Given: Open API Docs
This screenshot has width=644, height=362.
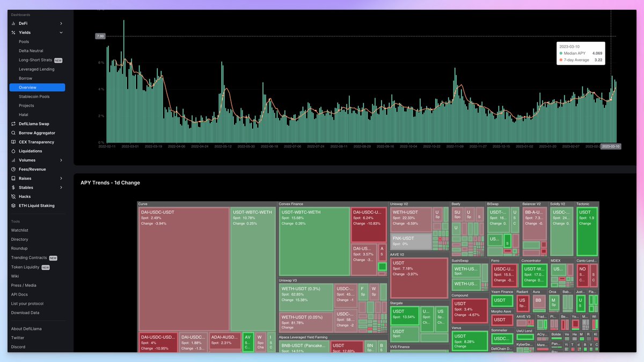Looking at the screenshot, I should pos(19,294).
